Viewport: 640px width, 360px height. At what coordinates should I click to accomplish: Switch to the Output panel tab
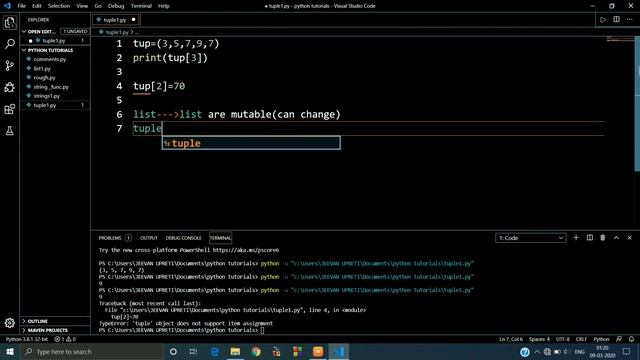pos(149,238)
